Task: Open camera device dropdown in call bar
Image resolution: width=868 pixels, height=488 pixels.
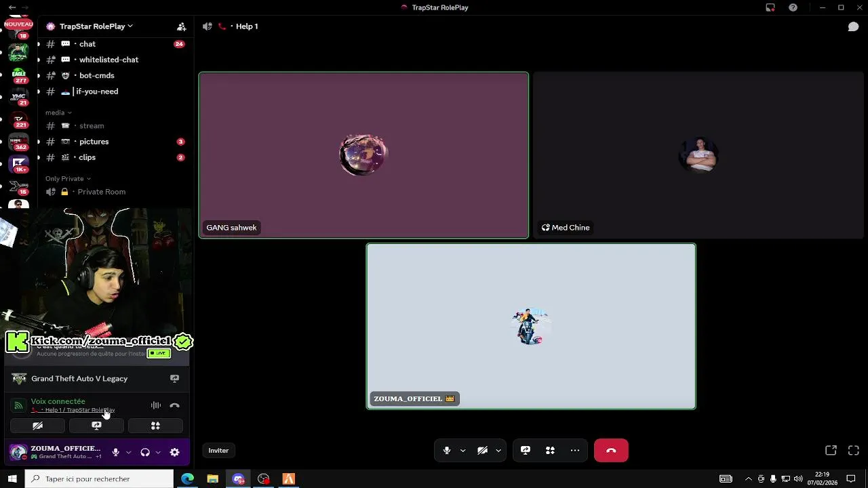Action: pos(498,450)
